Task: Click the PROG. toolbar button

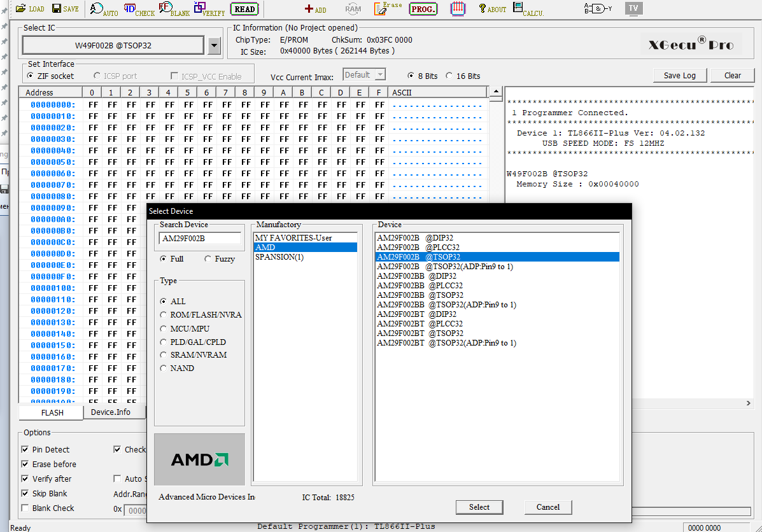Action: (423, 9)
